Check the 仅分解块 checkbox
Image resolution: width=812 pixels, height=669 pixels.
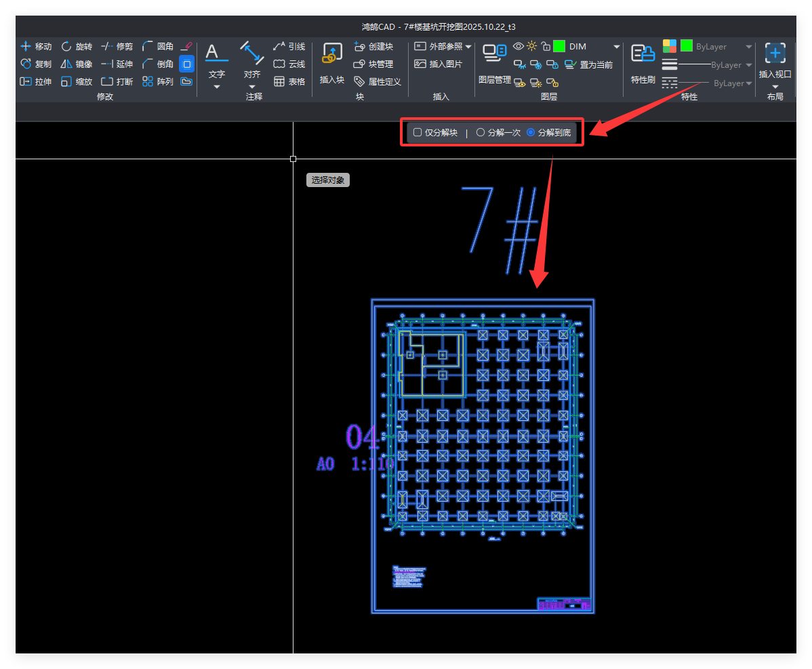click(418, 133)
